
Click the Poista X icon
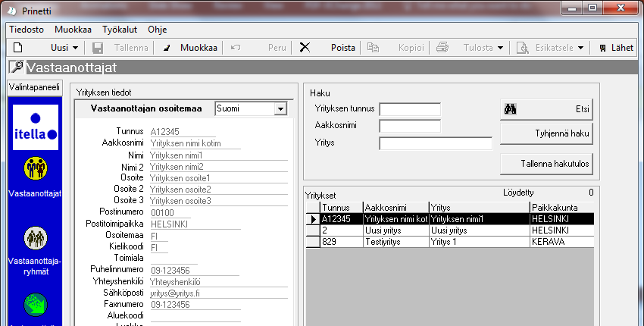[305, 47]
